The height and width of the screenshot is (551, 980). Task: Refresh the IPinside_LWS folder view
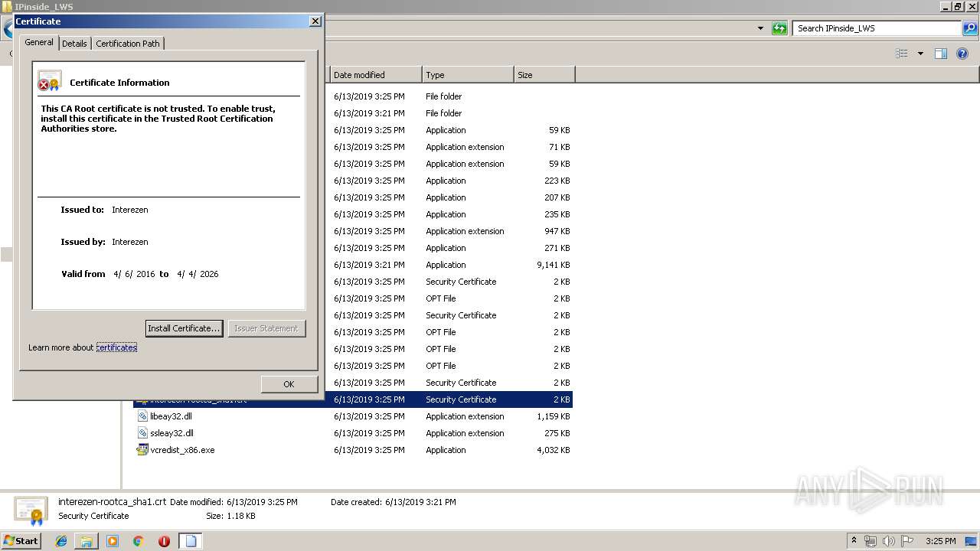[779, 28]
